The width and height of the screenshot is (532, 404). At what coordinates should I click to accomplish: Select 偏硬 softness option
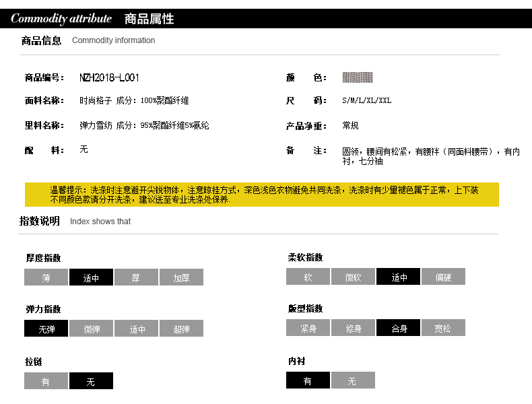click(x=444, y=277)
